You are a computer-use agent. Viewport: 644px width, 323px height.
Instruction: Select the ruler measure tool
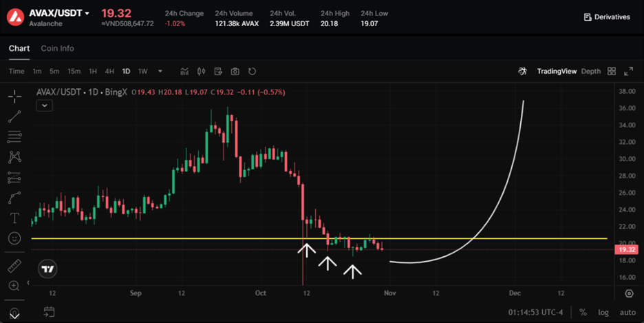point(14,265)
